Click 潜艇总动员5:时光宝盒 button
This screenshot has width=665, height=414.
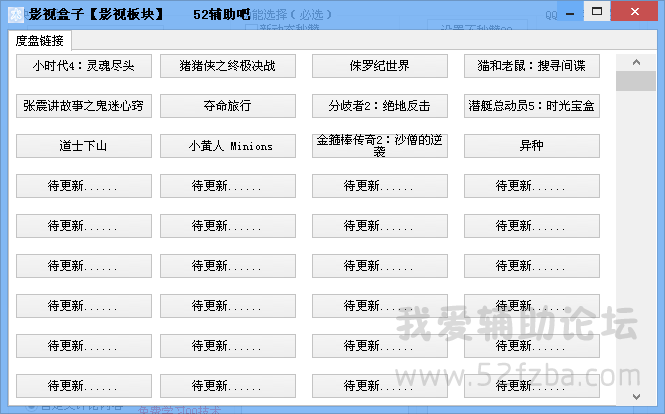coord(532,106)
